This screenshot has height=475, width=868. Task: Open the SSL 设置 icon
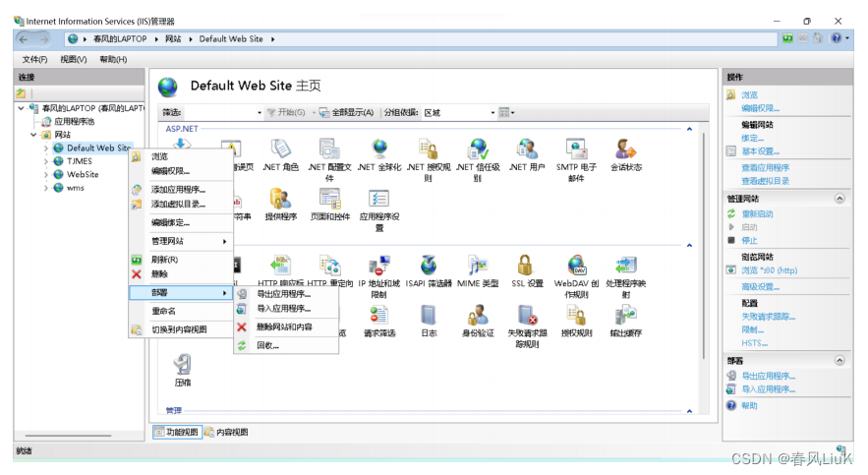(527, 271)
